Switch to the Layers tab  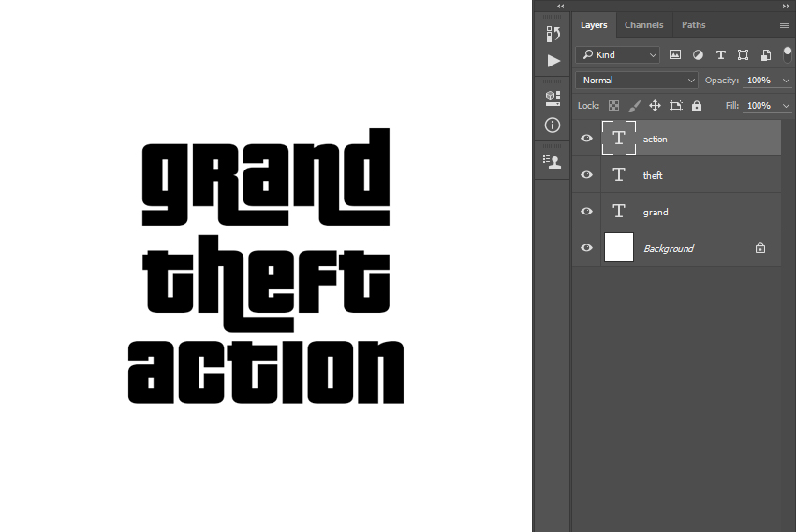pos(594,25)
